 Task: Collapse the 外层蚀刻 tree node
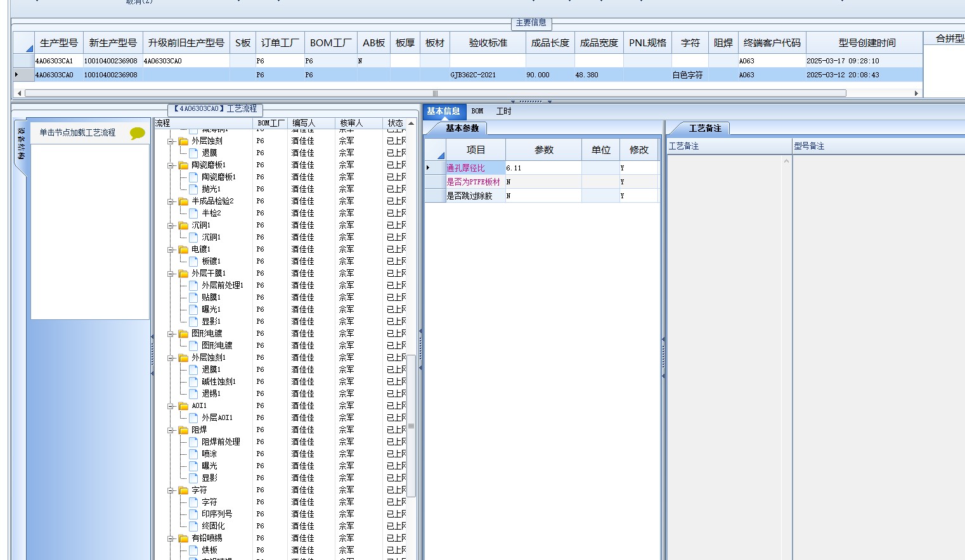click(x=171, y=141)
